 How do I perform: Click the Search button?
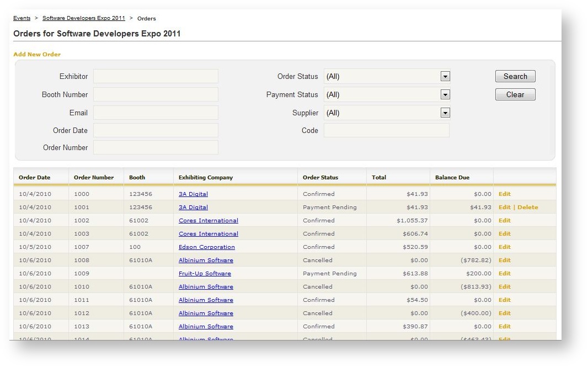pos(515,76)
